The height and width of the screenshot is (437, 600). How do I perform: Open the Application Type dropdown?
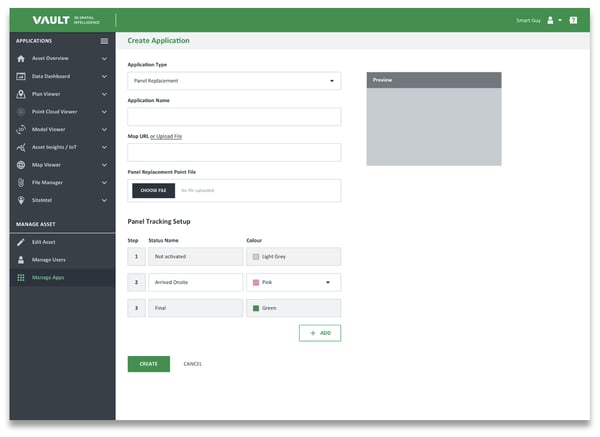pos(234,81)
